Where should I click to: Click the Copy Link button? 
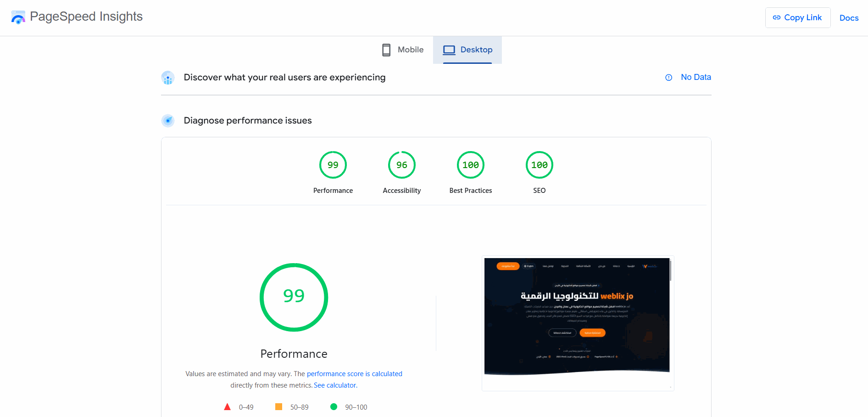point(798,17)
